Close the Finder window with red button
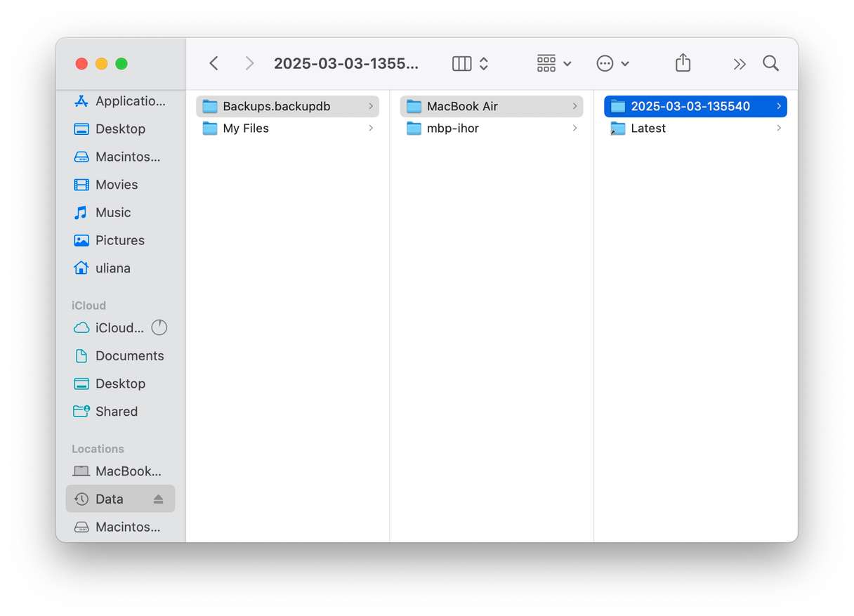Screen dimensions: 854x616 (x=81, y=64)
